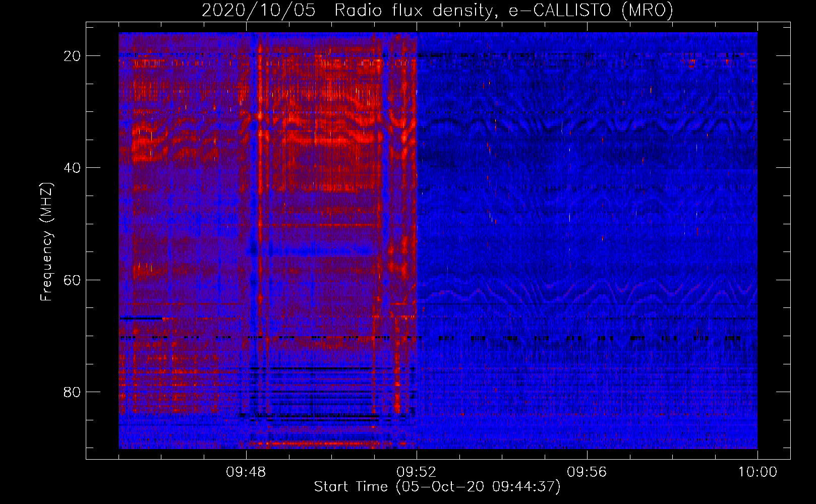
Task: Select the 'Frequency (MHZ)' y-axis label
Action: [x=46, y=242]
